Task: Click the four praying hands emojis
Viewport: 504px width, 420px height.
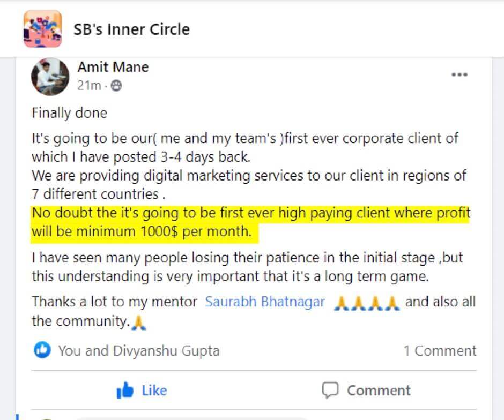Action: pyautogui.click(x=366, y=303)
